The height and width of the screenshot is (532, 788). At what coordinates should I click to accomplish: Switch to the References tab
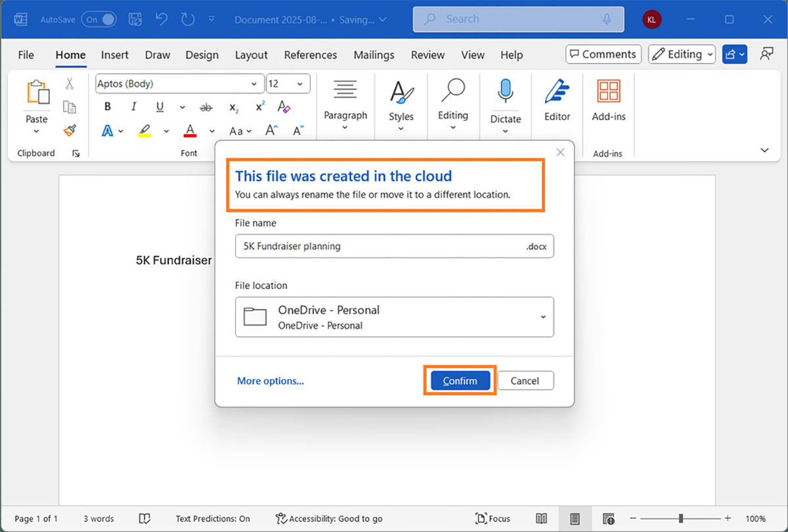click(311, 55)
